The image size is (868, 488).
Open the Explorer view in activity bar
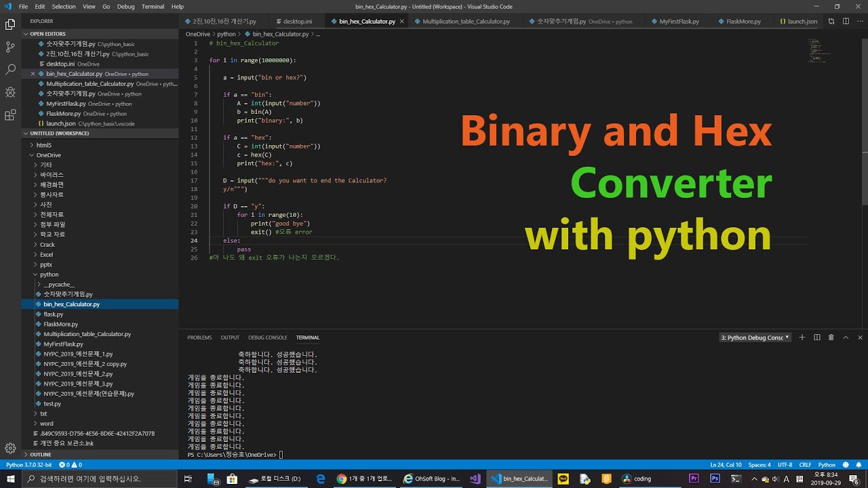[10, 24]
